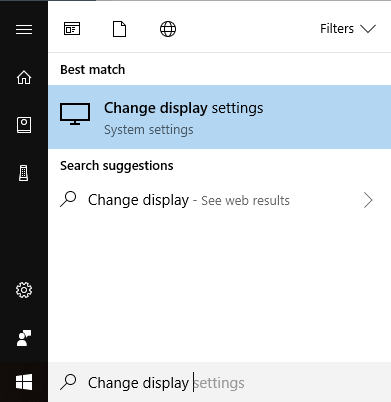Click the magnifier icon beside search suggestion

(x=68, y=199)
